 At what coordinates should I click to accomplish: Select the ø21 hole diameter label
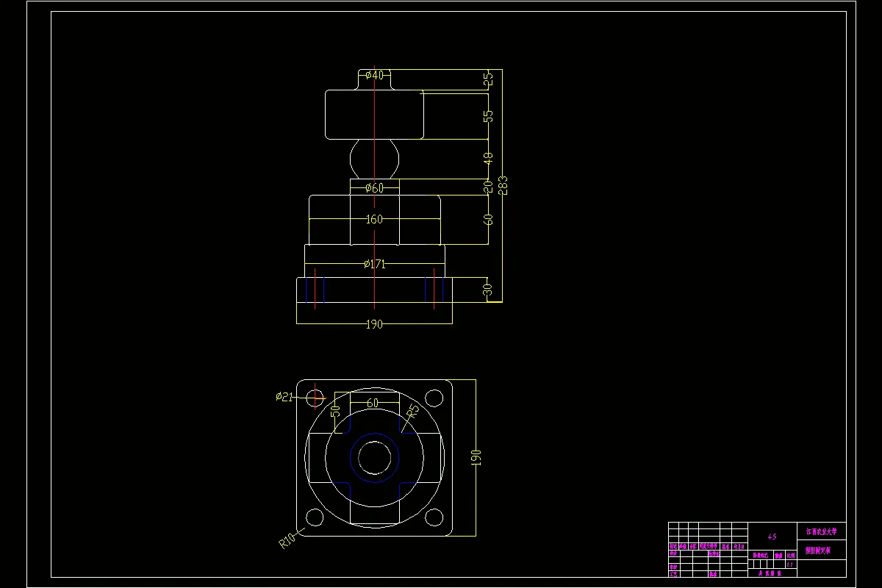[x=284, y=397]
